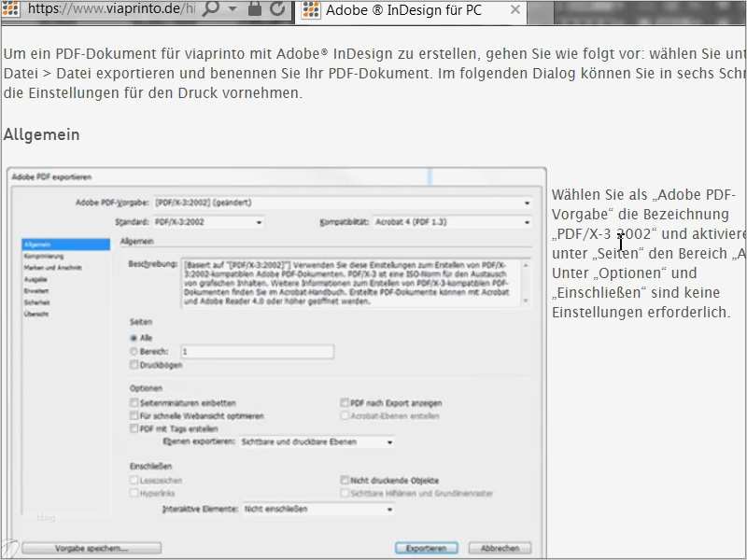Select Allgemein in the dialog sidebar
Viewport: 747px width, 560px height.
click(65, 245)
